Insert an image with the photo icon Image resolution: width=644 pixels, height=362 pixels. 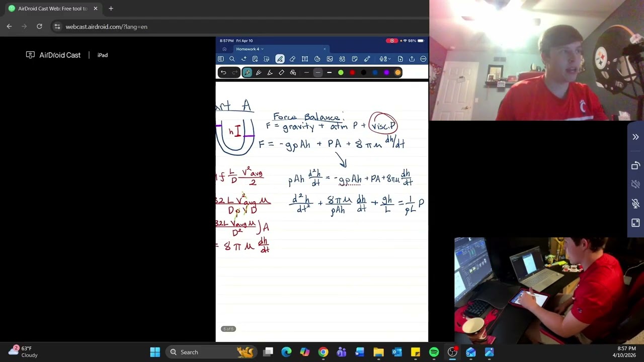(x=330, y=59)
